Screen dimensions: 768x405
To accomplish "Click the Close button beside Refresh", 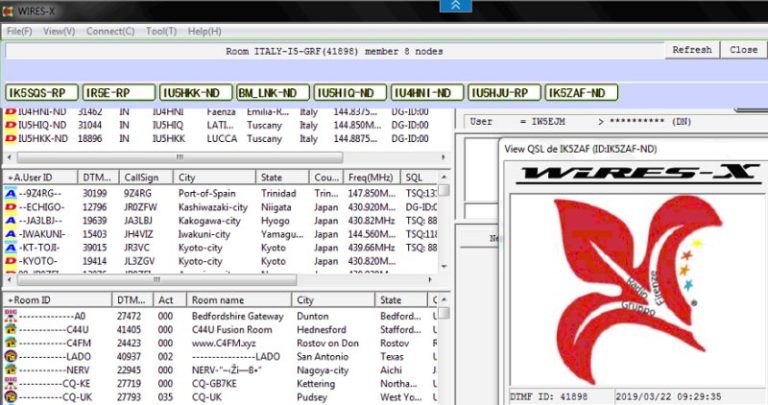I will click(x=743, y=50).
